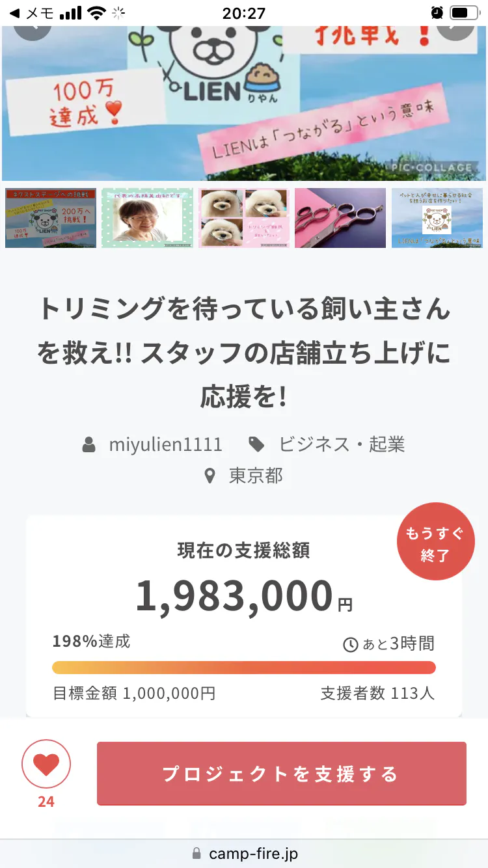This screenshot has width=488, height=868.
Task: Go to next slide arrow
Action: pos(455,29)
